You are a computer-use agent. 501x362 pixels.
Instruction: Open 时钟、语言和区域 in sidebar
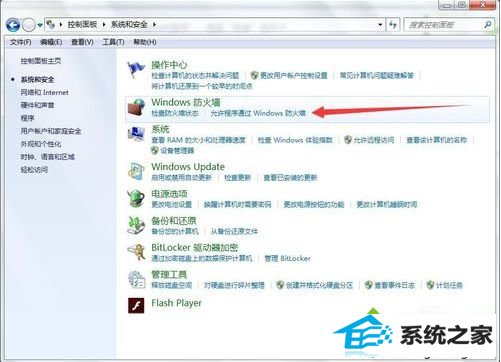(47, 157)
